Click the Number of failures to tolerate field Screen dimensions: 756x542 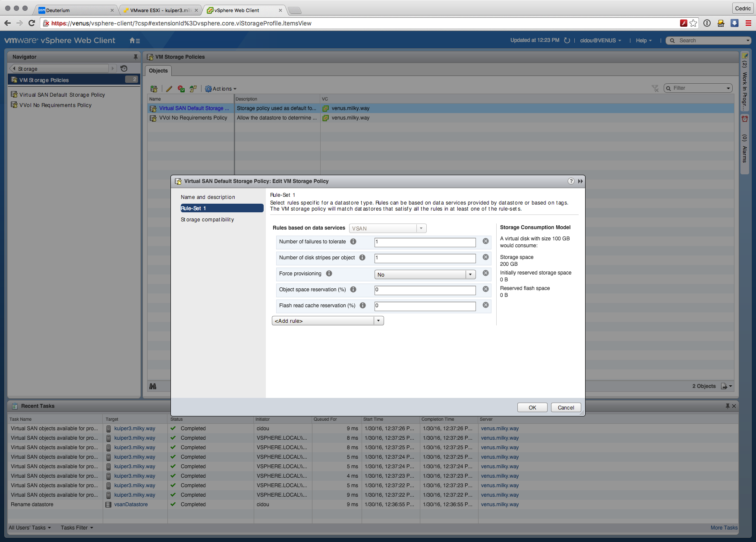pos(425,242)
